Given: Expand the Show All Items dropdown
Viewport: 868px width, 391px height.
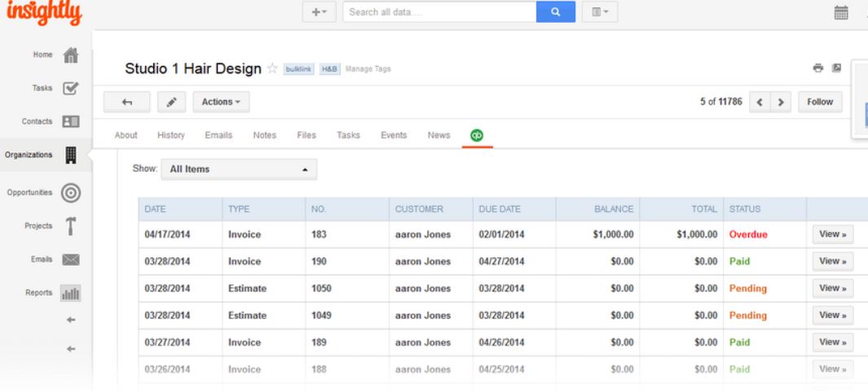Looking at the screenshot, I should [237, 169].
